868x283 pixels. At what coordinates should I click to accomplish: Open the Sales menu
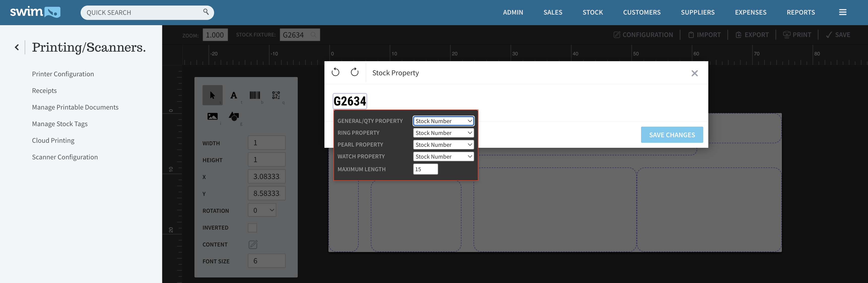click(x=553, y=13)
